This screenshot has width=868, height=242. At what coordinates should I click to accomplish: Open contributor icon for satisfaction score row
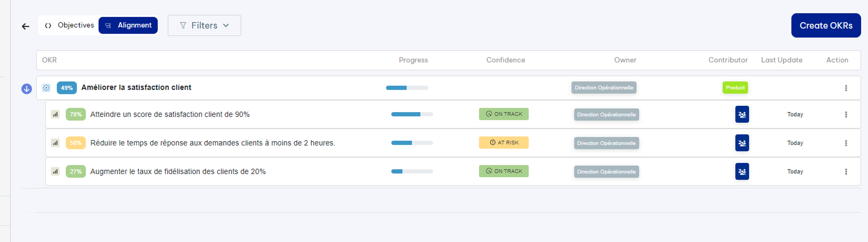tap(742, 114)
